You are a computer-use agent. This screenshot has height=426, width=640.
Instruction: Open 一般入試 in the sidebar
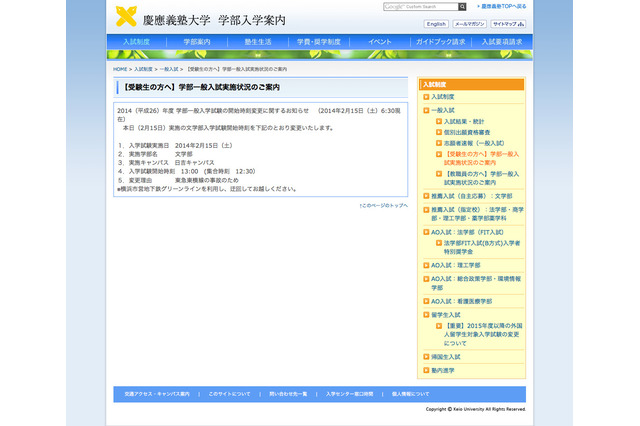point(443,111)
